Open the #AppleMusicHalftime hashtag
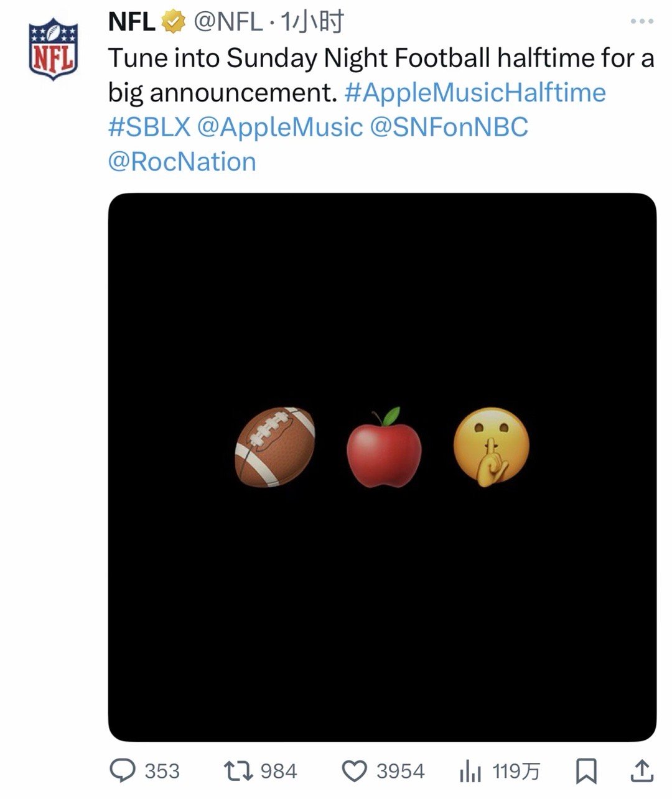672x799 pixels. 475,93
